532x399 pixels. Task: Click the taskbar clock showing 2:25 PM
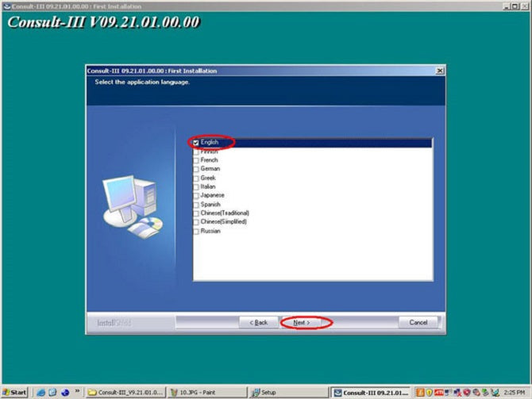pyautogui.click(x=515, y=393)
